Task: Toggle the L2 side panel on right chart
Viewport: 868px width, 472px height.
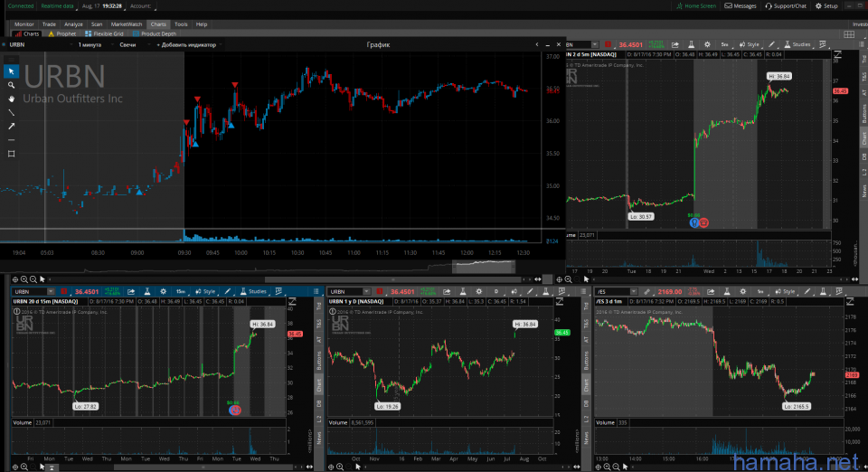Action: (863, 172)
